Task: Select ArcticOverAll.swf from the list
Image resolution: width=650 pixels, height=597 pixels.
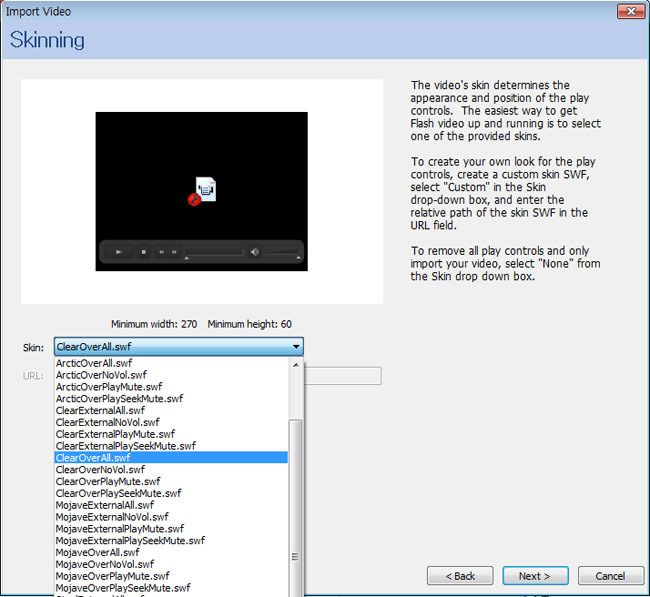Action: tap(171, 363)
